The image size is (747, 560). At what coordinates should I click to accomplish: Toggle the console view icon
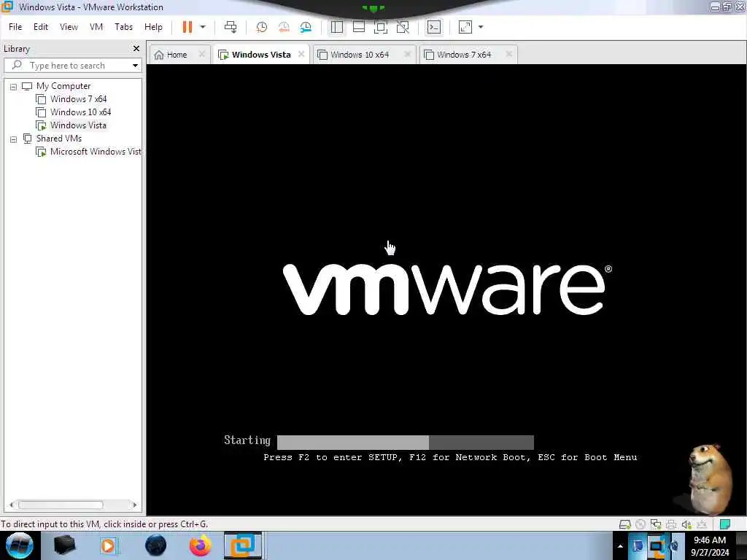tap(434, 27)
